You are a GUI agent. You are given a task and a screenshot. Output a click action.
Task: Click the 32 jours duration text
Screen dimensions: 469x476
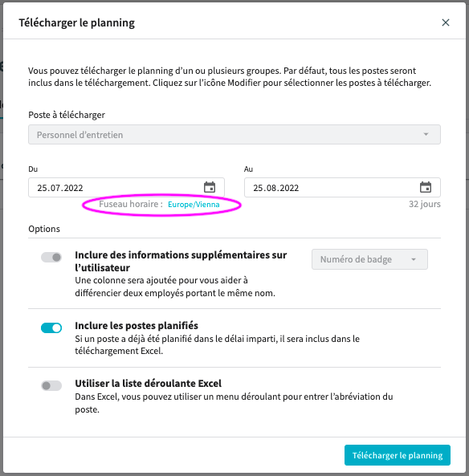tap(424, 204)
